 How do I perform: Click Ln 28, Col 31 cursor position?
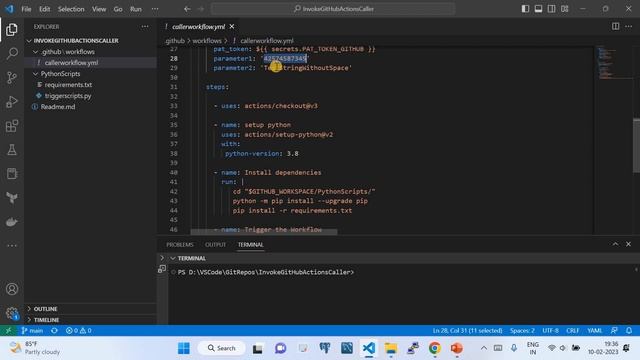point(467,331)
